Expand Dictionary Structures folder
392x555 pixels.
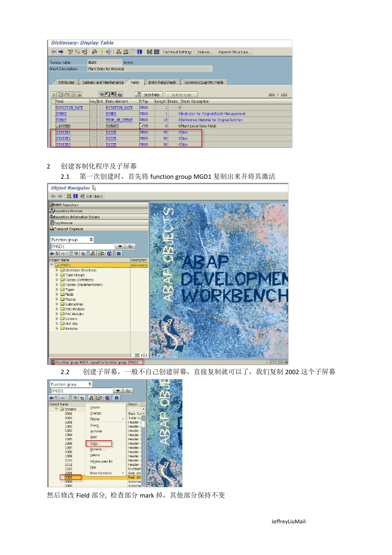coord(57,270)
